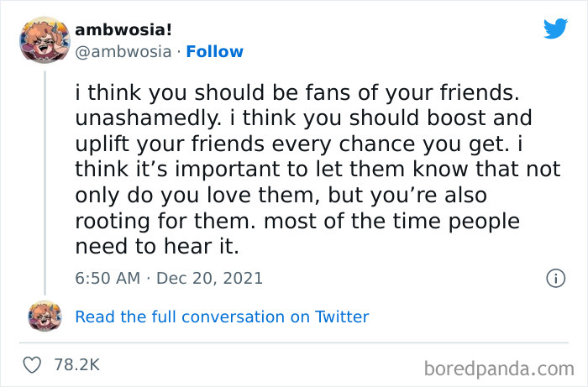Click the "Dec 20, 2021" tweet date
Image resolution: width=588 pixels, height=387 pixels.
coord(210,278)
